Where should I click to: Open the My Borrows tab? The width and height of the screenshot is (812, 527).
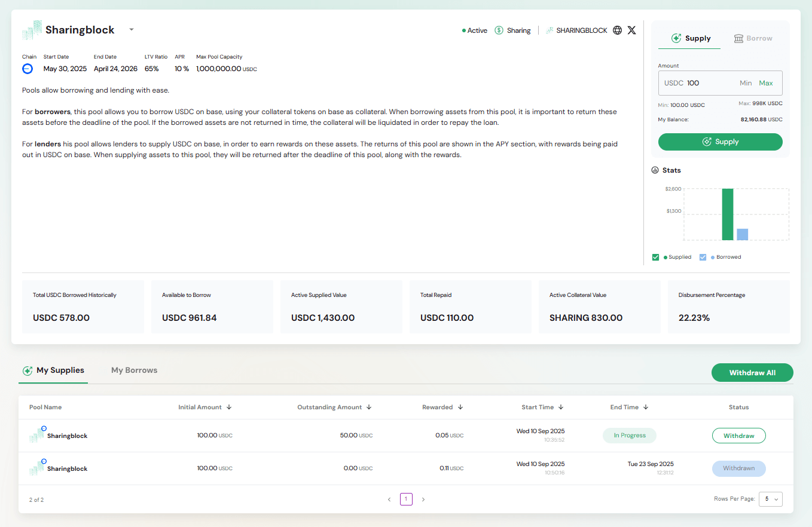(134, 370)
